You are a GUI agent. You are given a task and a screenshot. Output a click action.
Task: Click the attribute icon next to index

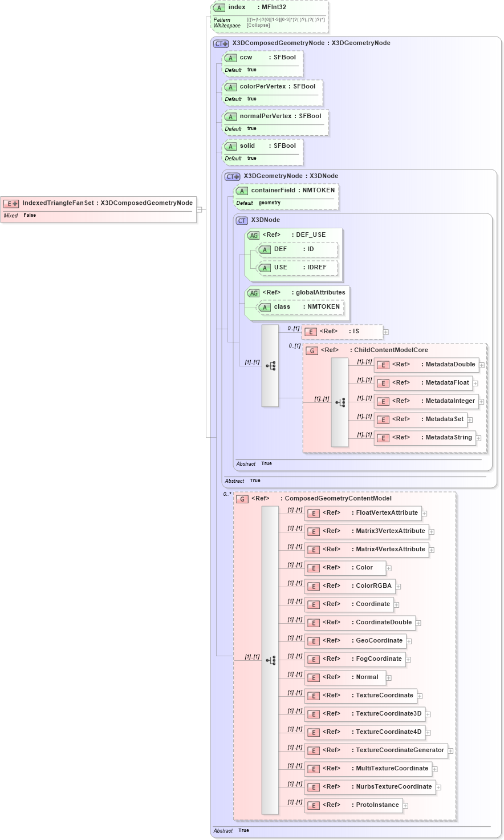coord(219,7)
